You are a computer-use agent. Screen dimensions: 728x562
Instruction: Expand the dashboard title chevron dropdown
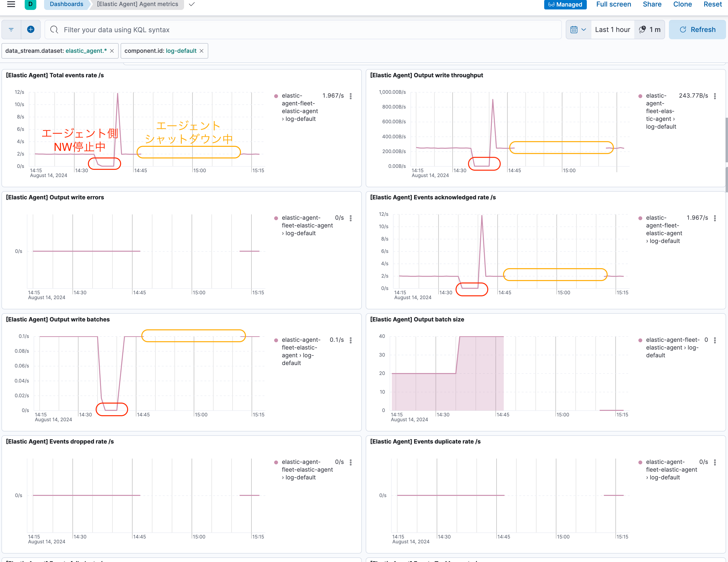point(192,4)
